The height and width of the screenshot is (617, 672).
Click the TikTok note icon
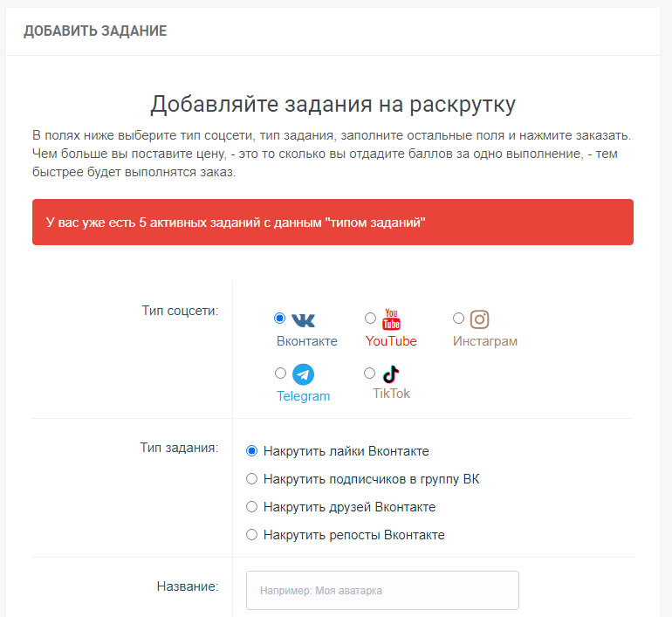(391, 374)
